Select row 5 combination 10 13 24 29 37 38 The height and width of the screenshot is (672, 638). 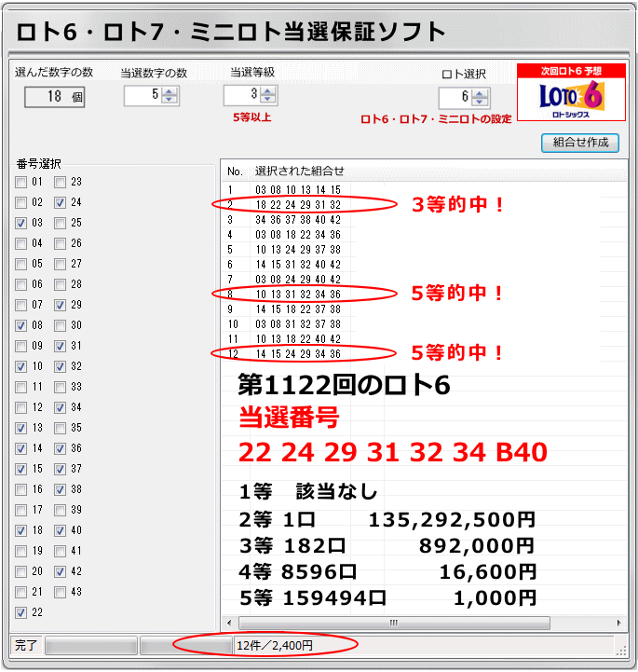coord(298,250)
